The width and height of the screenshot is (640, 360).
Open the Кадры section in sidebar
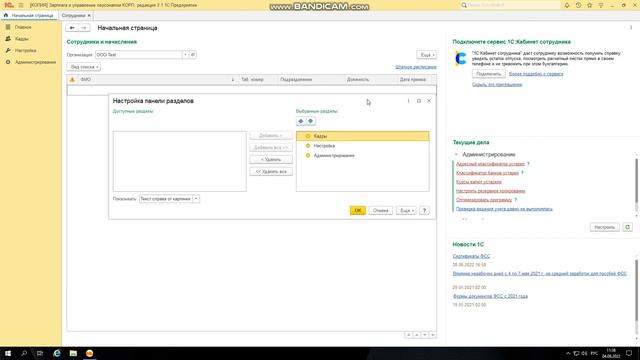pos(22,39)
